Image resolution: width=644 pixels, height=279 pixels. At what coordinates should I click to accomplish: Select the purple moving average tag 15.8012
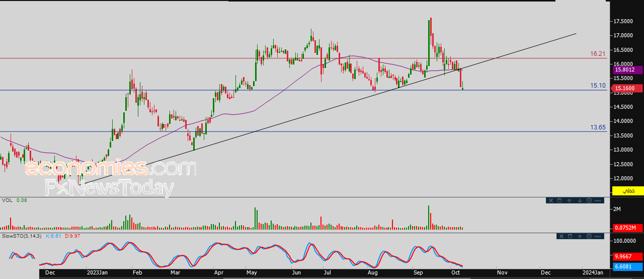[627, 70]
